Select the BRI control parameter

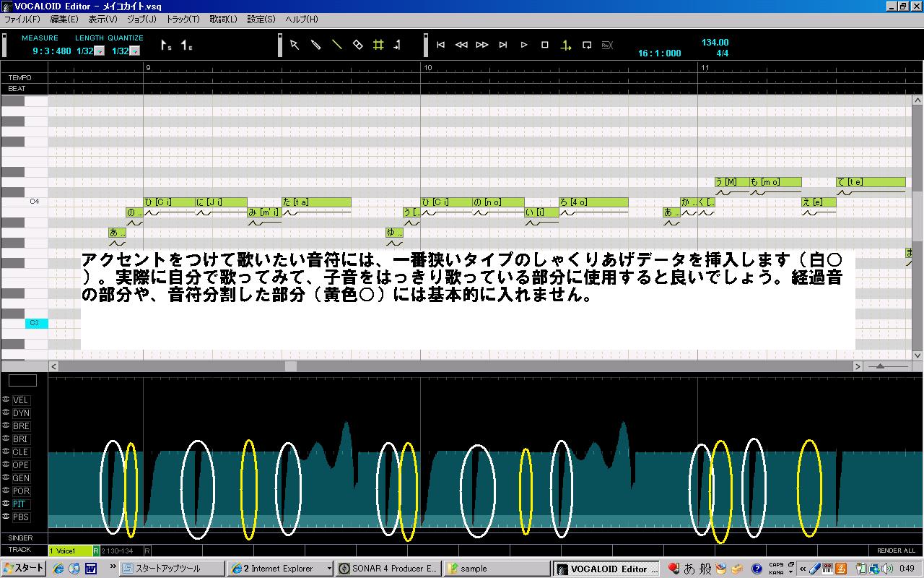point(21,439)
